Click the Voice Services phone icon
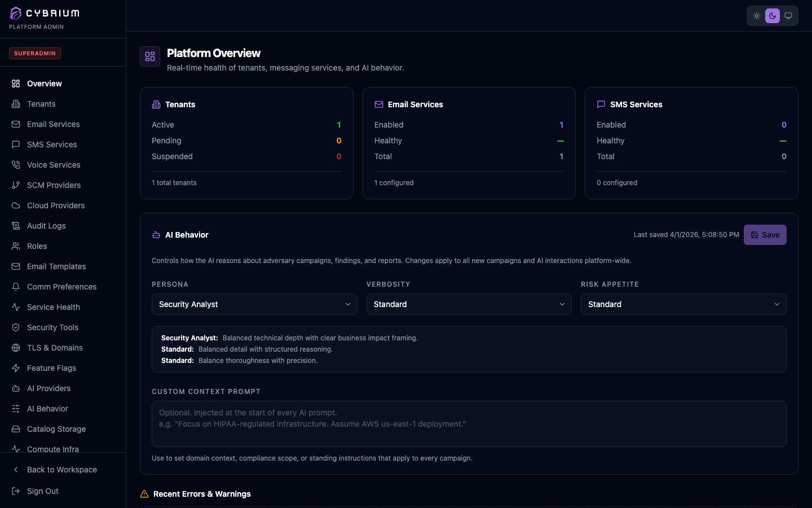The height and width of the screenshot is (508, 812). tap(16, 165)
